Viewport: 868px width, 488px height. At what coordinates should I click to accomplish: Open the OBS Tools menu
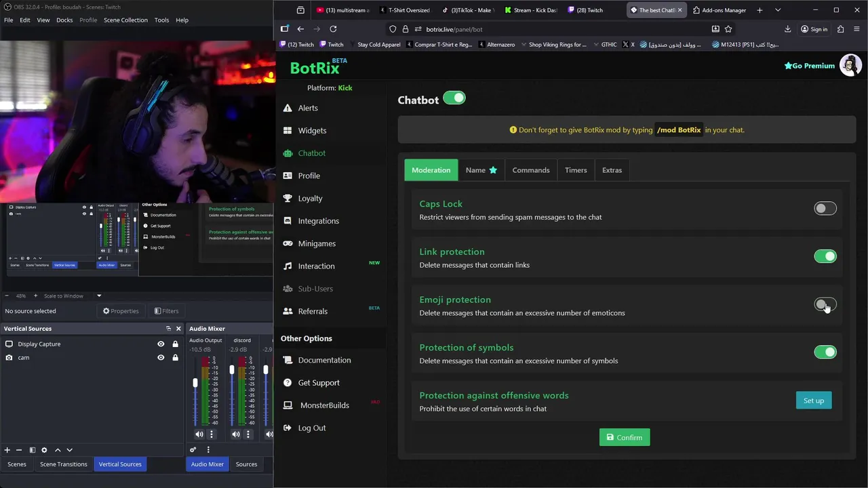click(x=161, y=20)
